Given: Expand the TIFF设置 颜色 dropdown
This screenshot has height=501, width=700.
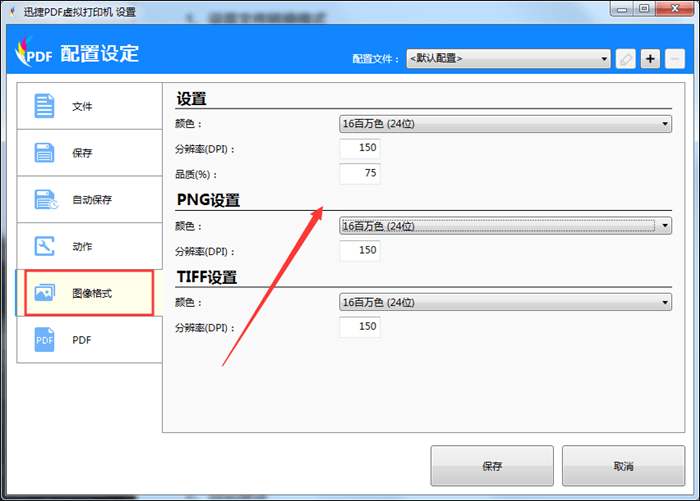Looking at the screenshot, I should coord(505,302).
